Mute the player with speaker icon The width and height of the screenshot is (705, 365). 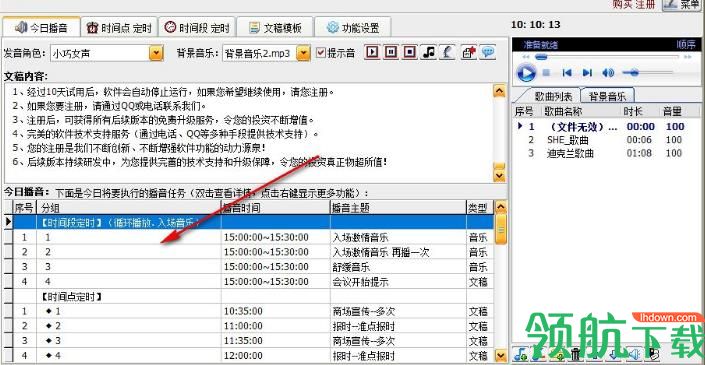607,72
